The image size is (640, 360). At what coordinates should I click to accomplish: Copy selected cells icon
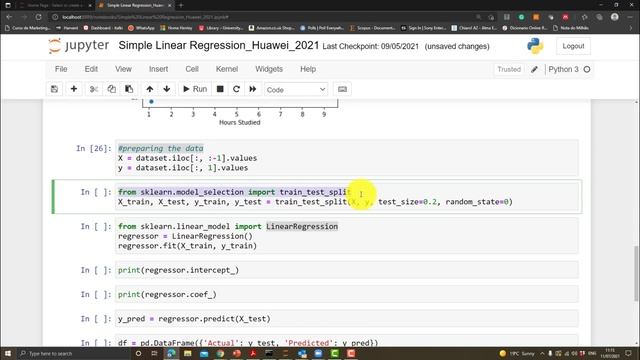[111, 89]
